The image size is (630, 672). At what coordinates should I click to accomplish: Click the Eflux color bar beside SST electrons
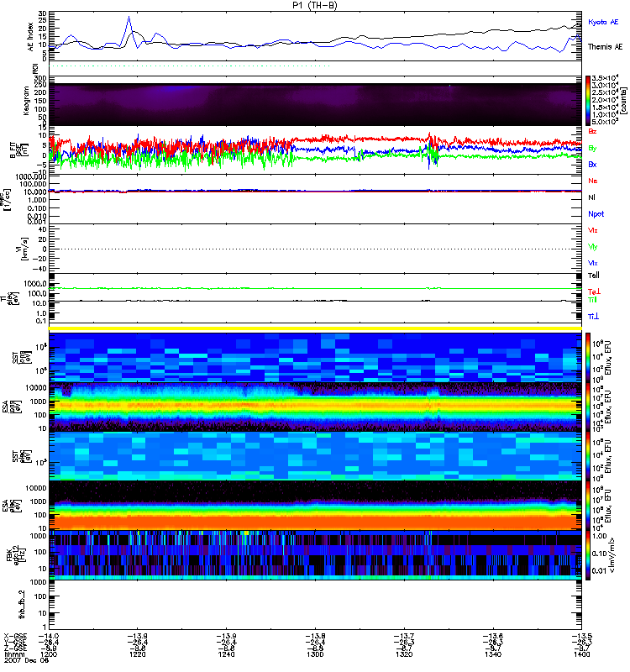tap(588, 456)
